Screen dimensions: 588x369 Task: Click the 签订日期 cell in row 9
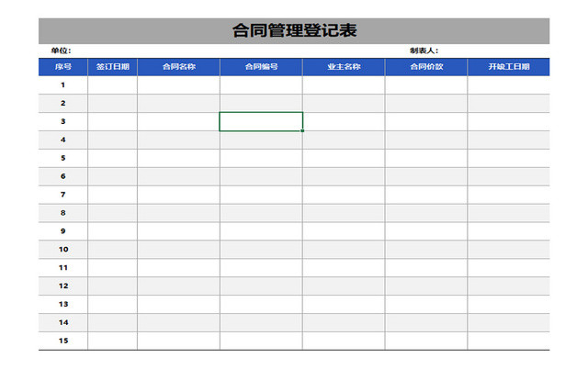(112, 231)
